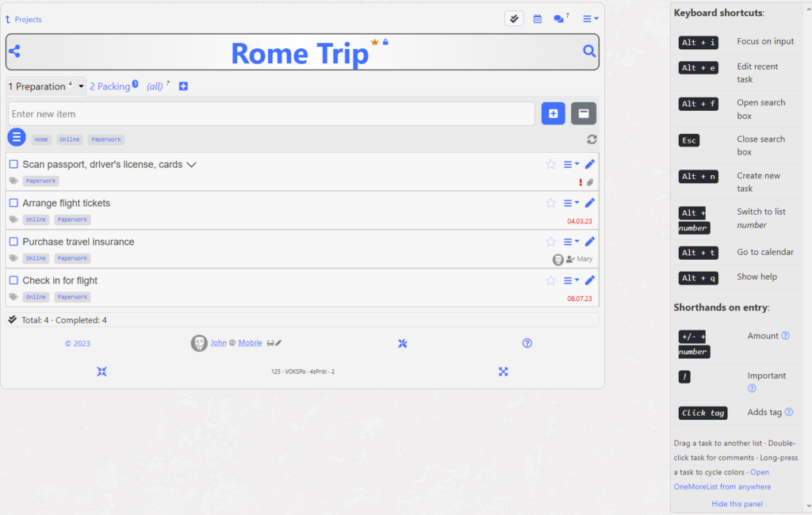
Task: Focus the Enter new item input field
Action: click(271, 114)
